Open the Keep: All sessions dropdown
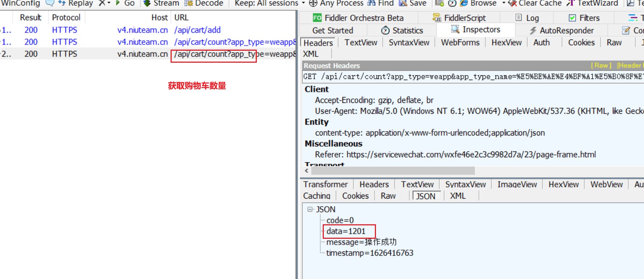 (270, 3)
